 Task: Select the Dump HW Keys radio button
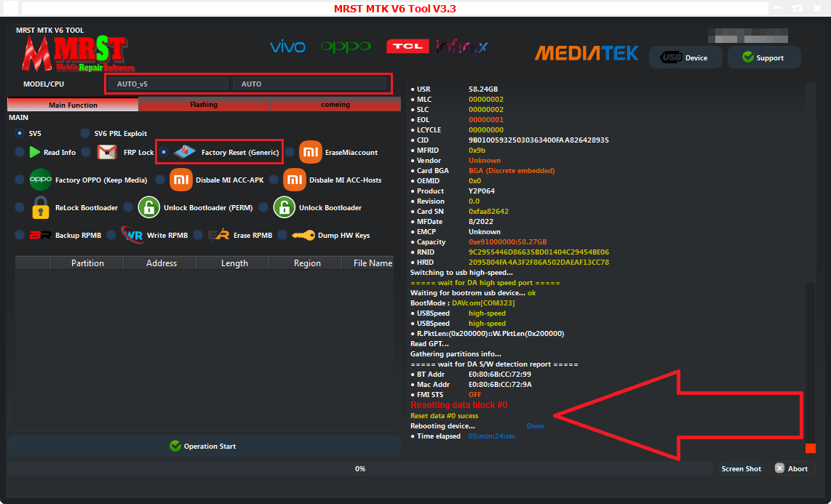point(282,235)
